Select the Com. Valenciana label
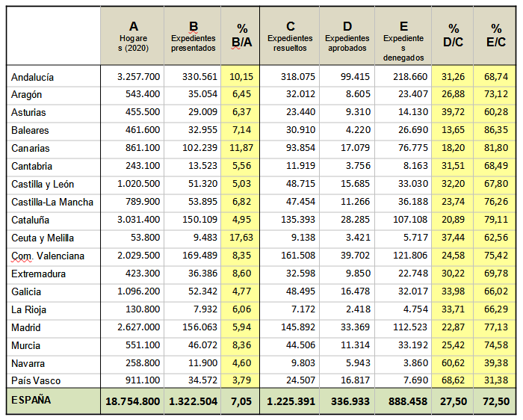Viewport: 523px width, 420px height. coord(48,256)
